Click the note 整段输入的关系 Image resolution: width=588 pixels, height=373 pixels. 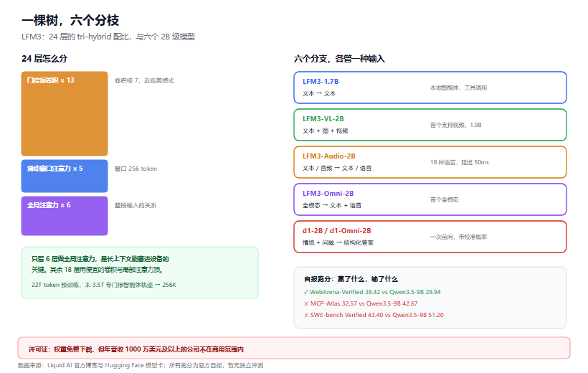(x=136, y=206)
